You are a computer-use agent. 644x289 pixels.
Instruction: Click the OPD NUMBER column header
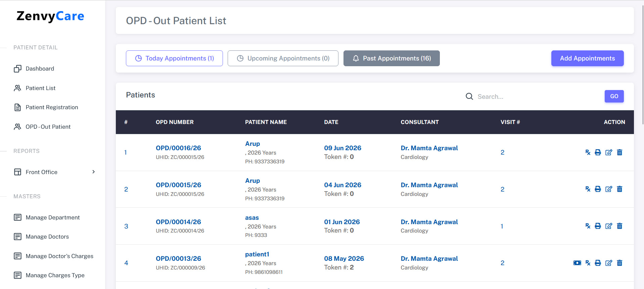pyautogui.click(x=175, y=122)
